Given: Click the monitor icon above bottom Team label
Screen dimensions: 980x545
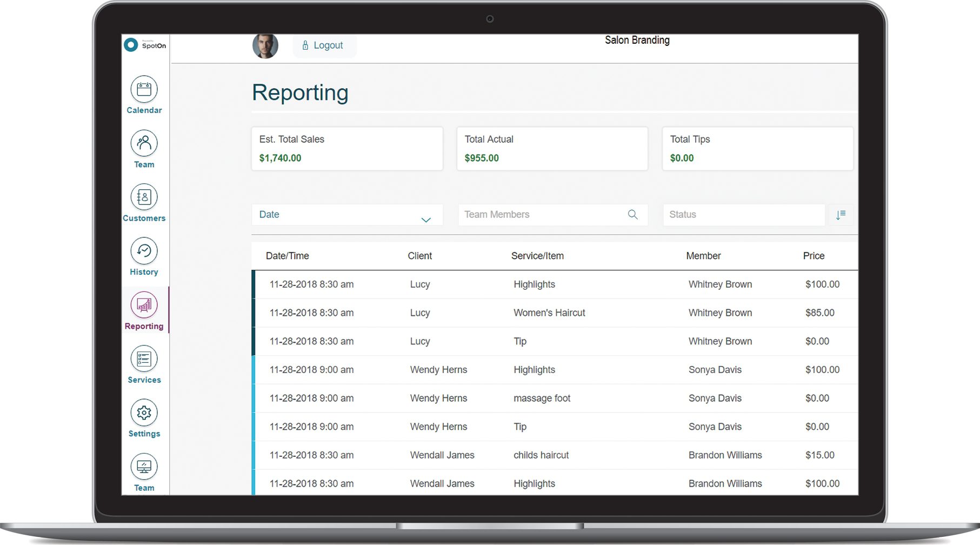Looking at the screenshot, I should point(144,467).
